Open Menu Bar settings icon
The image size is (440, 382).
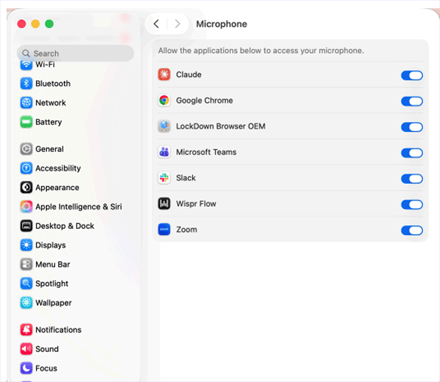pos(26,264)
